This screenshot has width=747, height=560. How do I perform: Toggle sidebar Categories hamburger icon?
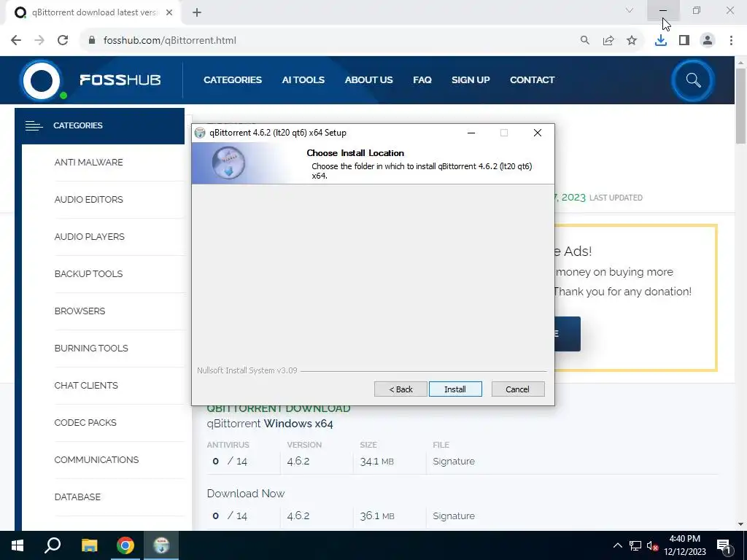click(x=34, y=125)
